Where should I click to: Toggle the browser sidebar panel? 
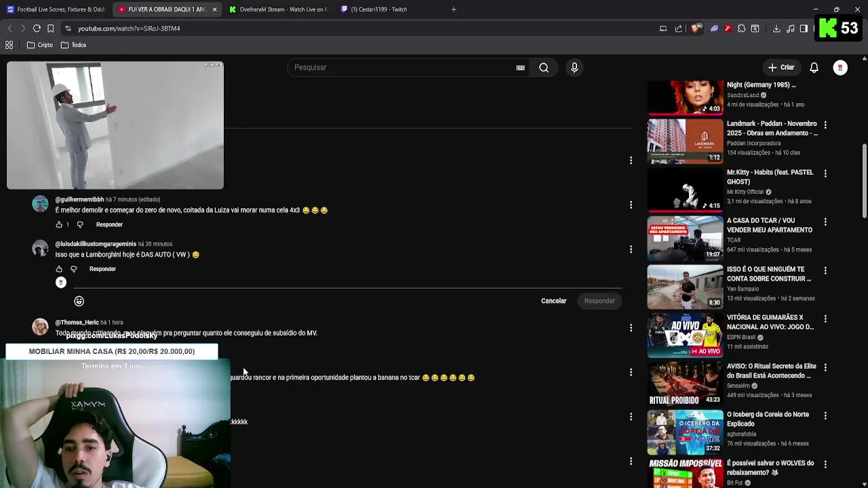[804, 28]
